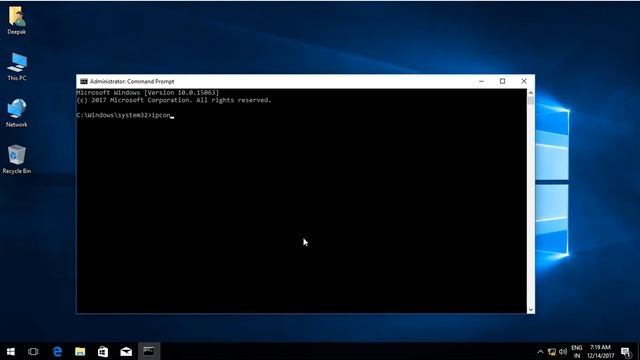The image size is (640, 360).
Task: Click the 'C:\Windows\system32>ipcon' command line
Action: 124,115
